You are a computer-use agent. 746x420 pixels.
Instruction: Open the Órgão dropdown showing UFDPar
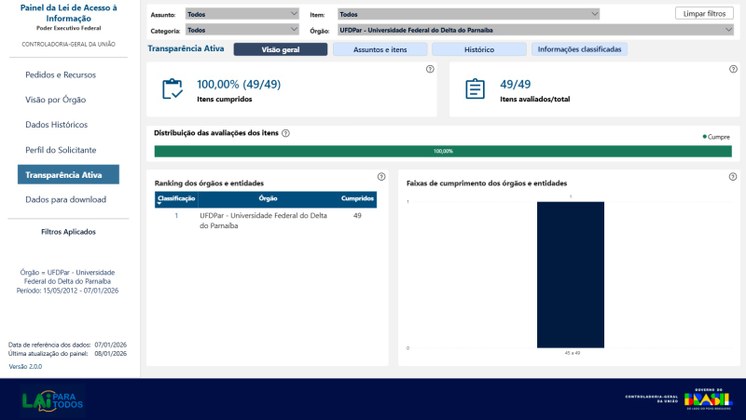535,30
